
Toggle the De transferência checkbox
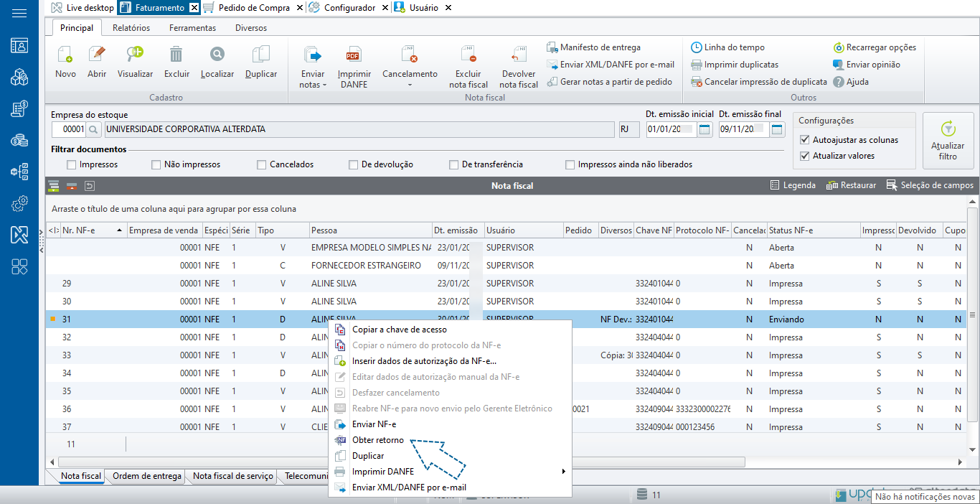click(453, 164)
